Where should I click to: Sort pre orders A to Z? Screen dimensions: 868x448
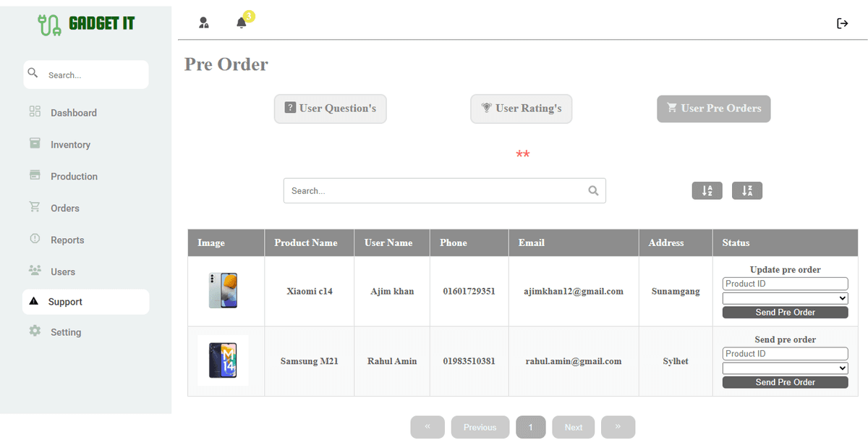(x=707, y=191)
